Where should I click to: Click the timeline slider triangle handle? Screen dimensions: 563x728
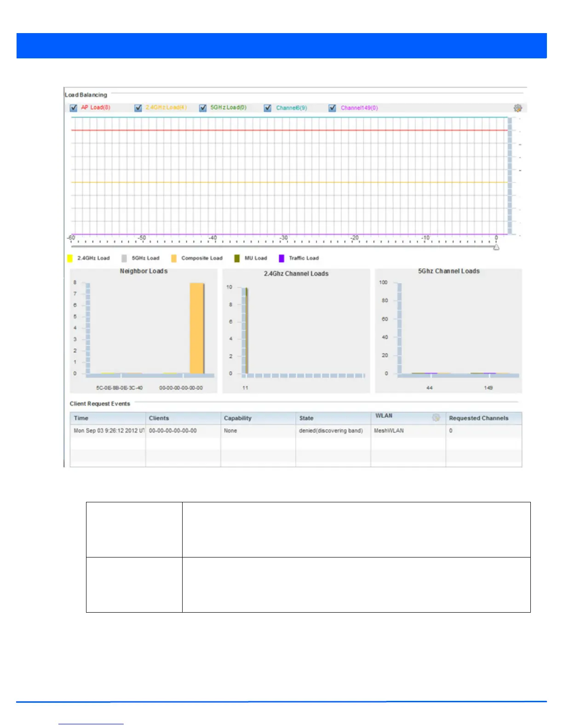[x=496, y=247]
